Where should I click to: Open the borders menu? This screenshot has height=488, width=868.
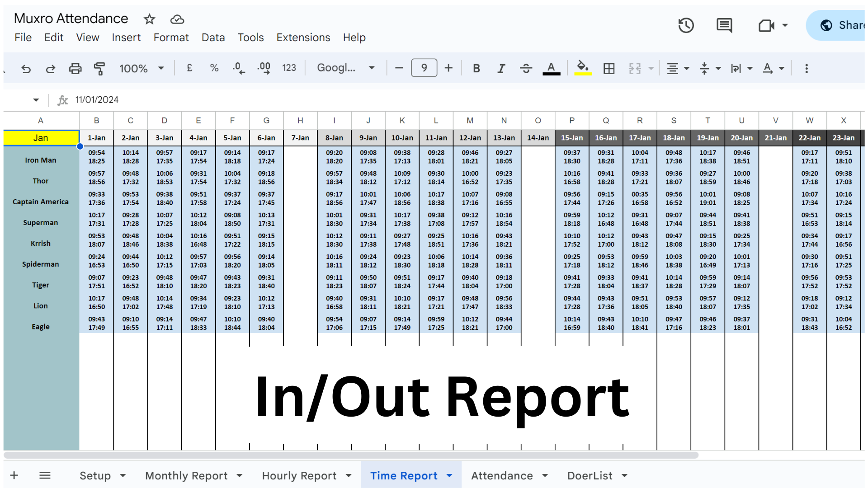(x=609, y=69)
